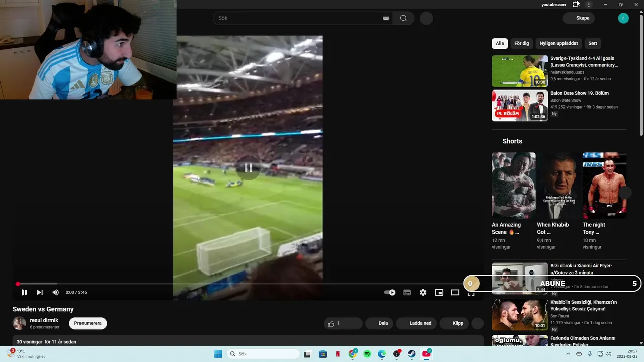Viewport: 644px width, 362px height.
Task: Select the Alla filter chip
Action: (500, 43)
